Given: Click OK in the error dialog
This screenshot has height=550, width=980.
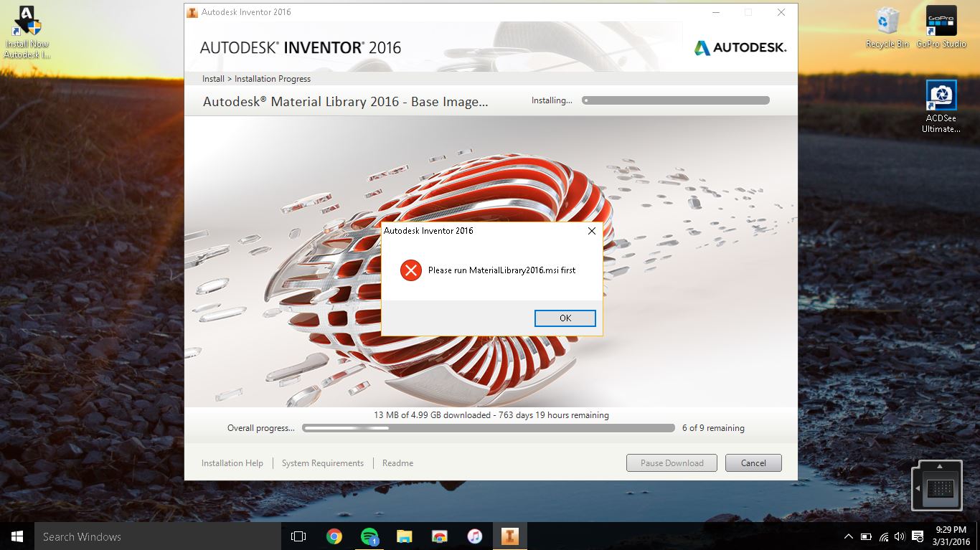Looking at the screenshot, I should click(x=565, y=318).
